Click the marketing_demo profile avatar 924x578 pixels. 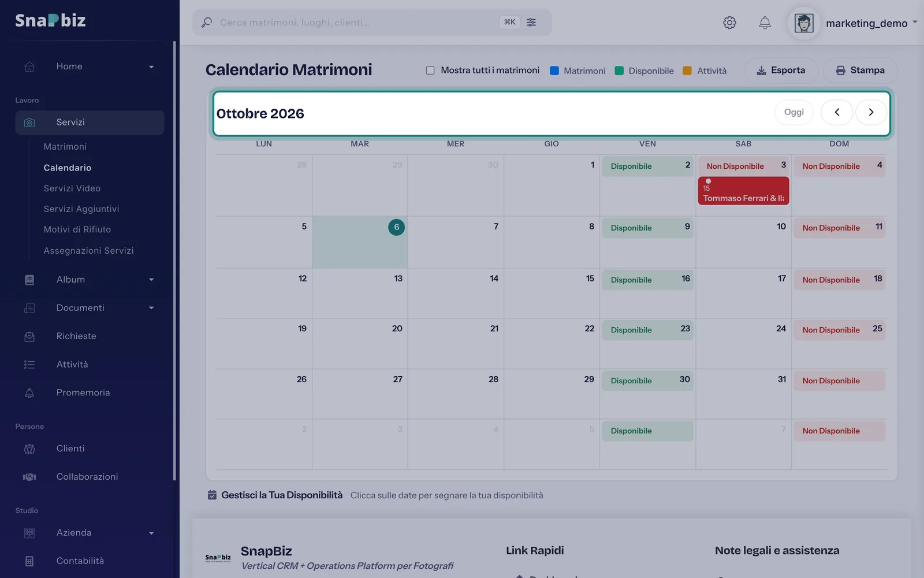coord(804,23)
